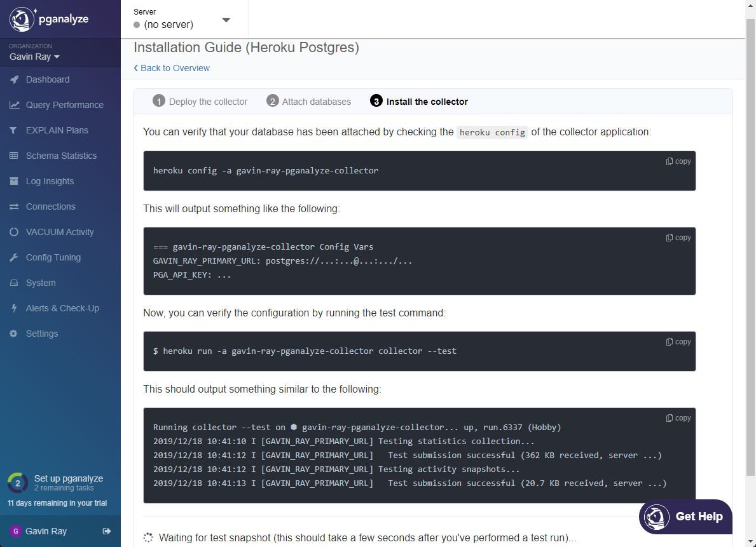Click the PGA_API_KEY line
This screenshot has height=547, width=756.
coord(192,275)
